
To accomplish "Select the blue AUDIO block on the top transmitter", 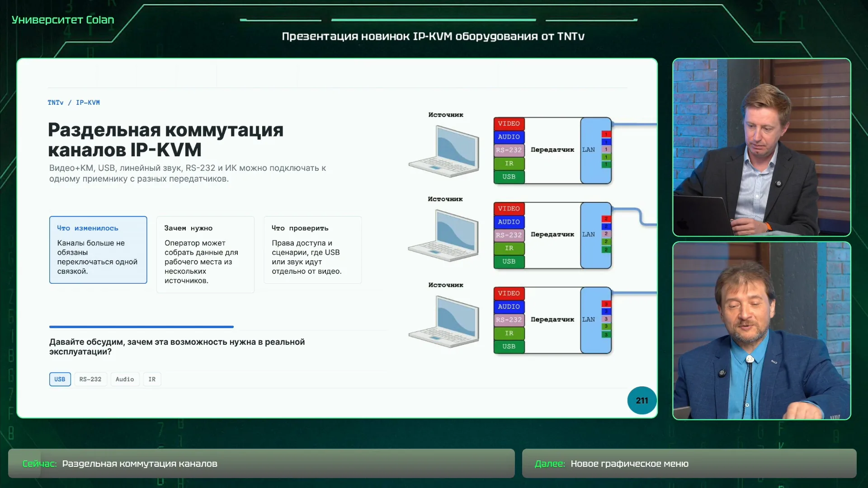I will (x=509, y=137).
